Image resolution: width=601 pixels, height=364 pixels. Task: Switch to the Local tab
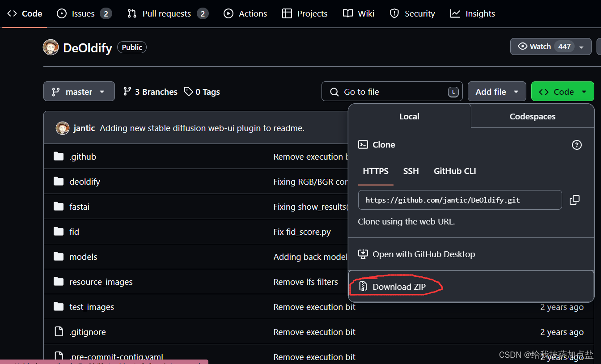(x=409, y=116)
